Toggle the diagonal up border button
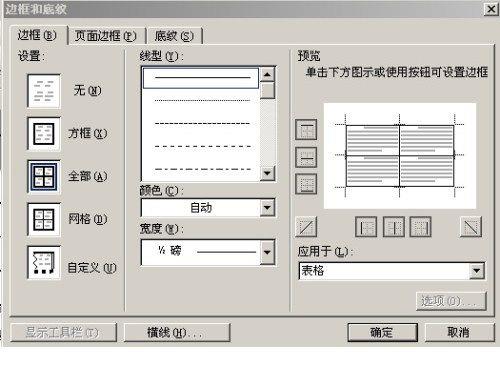The image size is (500, 366). pos(306,227)
